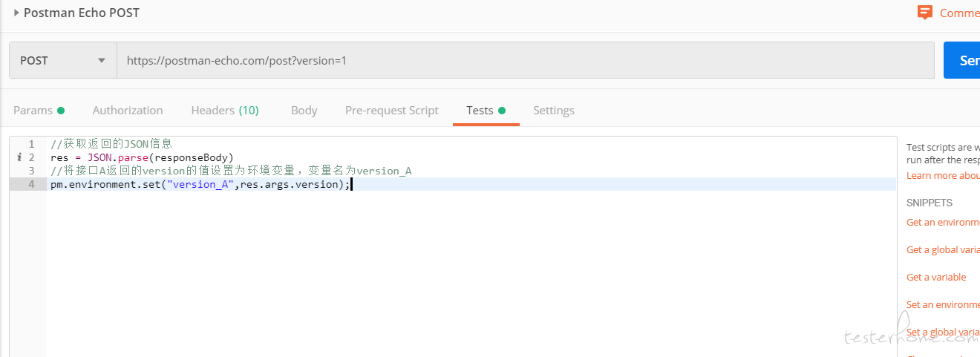The width and height of the screenshot is (980, 357).
Task: Switch to the Params tab
Action: [39, 111]
